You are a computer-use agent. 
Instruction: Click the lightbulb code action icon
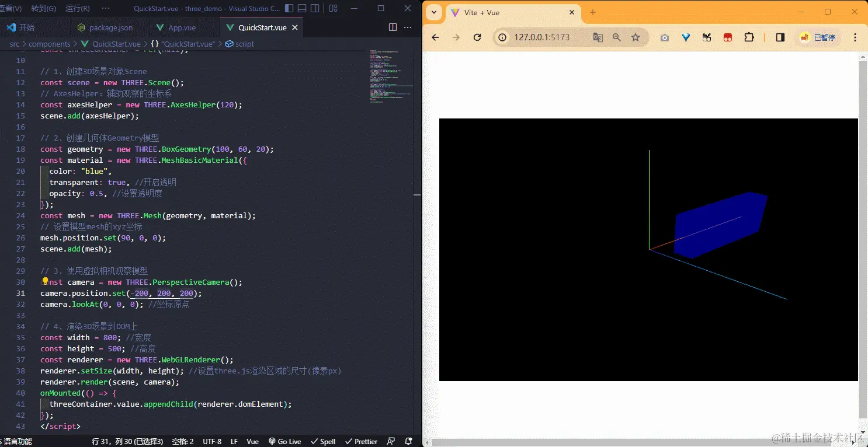click(x=45, y=282)
